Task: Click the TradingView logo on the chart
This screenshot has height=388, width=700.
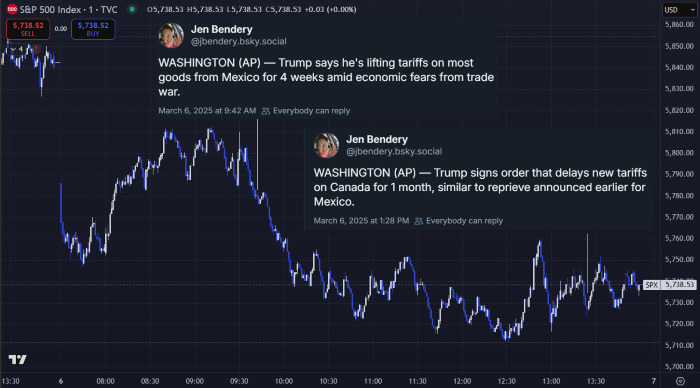Action: 17,359
